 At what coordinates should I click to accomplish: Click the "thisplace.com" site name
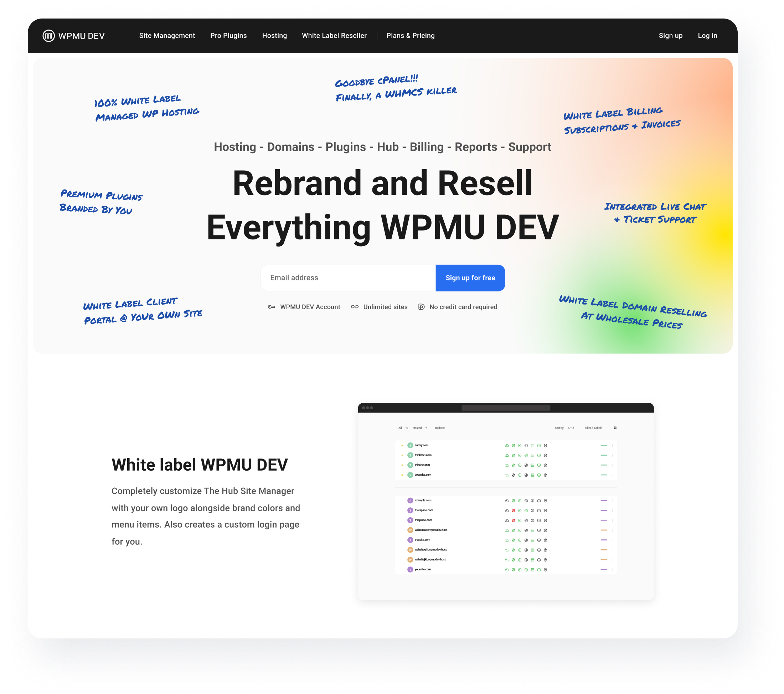pyautogui.click(x=423, y=521)
